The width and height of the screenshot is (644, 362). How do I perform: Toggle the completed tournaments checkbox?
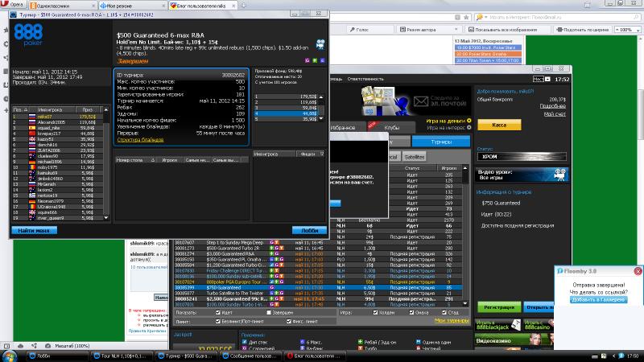click(x=269, y=313)
